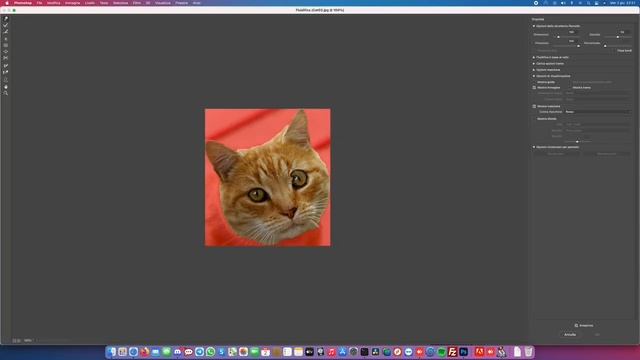Viewport: 640px width, 360px height.
Task: Adjust the Pressione slider handle
Action: tap(578, 46)
